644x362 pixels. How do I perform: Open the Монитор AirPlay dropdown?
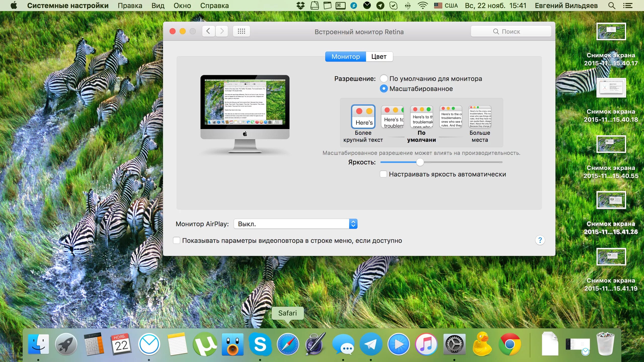click(x=295, y=224)
